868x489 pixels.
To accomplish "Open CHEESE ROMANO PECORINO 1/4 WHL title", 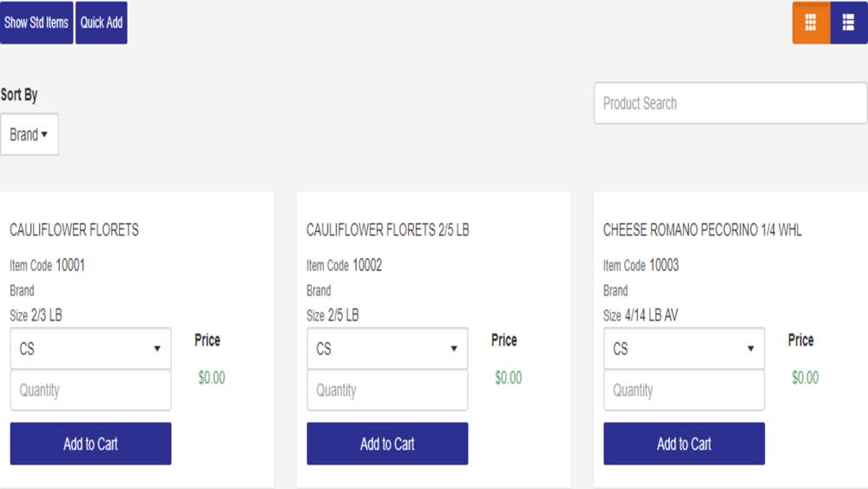I will 702,230.
